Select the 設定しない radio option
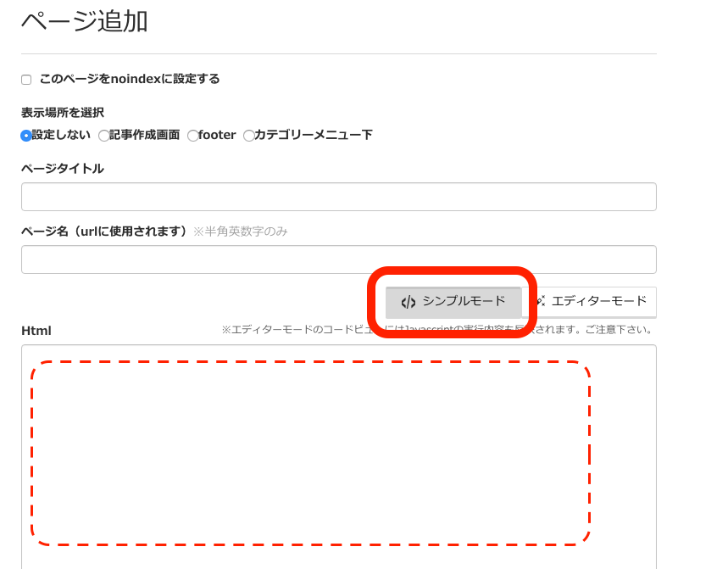 coord(26,136)
